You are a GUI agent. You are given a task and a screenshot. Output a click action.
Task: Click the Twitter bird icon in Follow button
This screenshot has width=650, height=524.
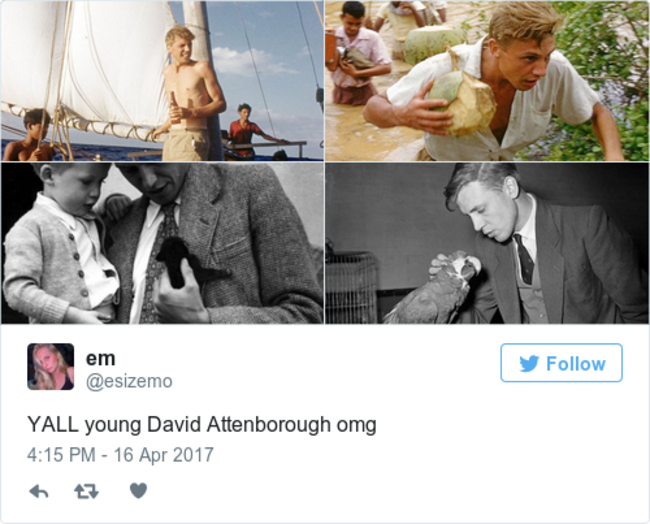pyautogui.click(x=529, y=364)
